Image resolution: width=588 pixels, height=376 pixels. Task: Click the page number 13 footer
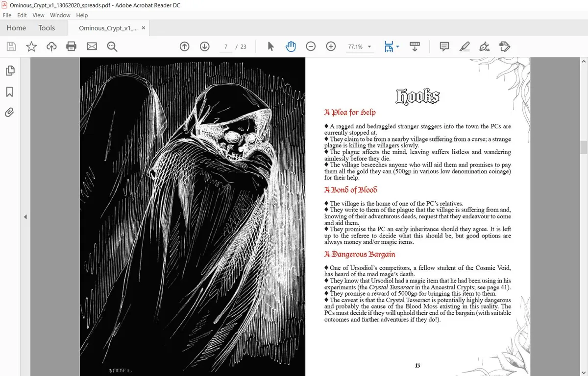(x=417, y=366)
